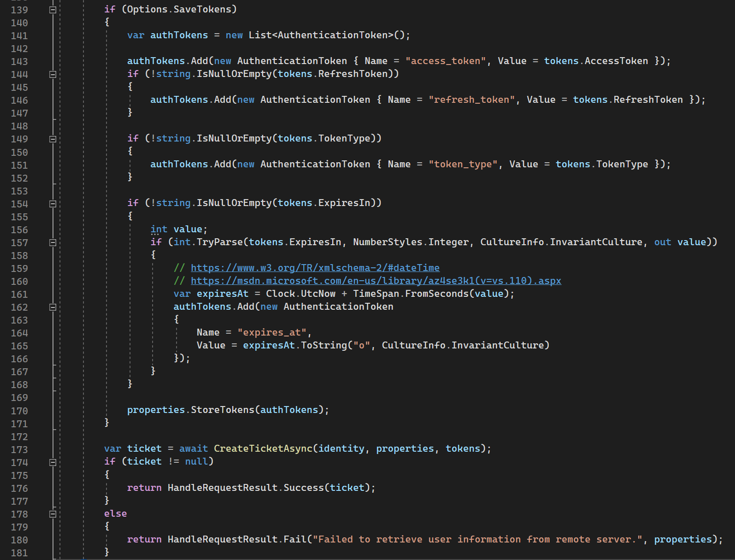
Task: Collapse the else block on line 178
Action: pos(53,514)
